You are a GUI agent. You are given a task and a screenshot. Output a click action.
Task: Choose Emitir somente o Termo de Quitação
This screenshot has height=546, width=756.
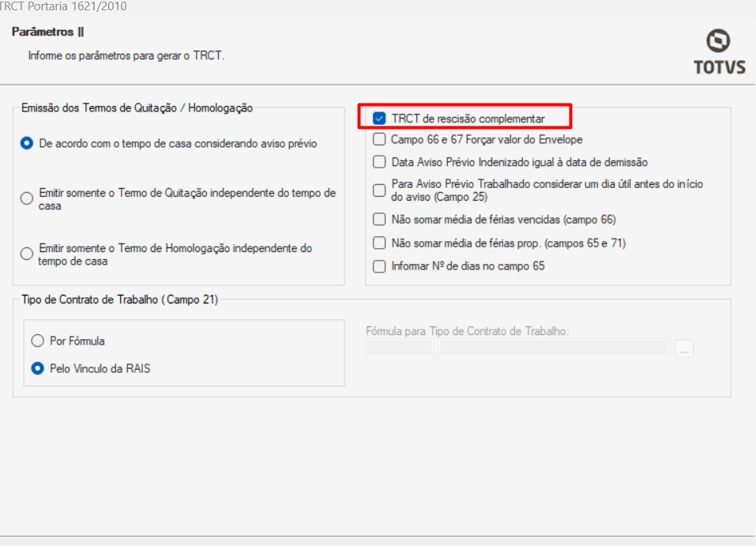coord(27,199)
